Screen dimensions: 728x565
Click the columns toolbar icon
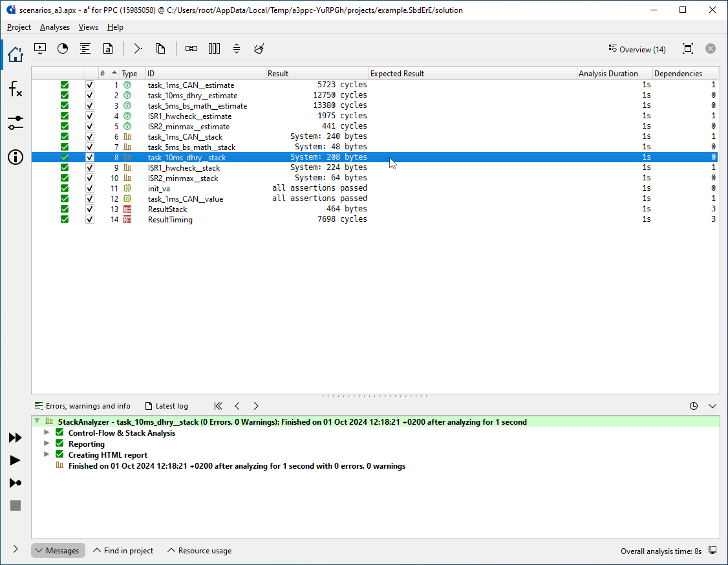coord(214,48)
